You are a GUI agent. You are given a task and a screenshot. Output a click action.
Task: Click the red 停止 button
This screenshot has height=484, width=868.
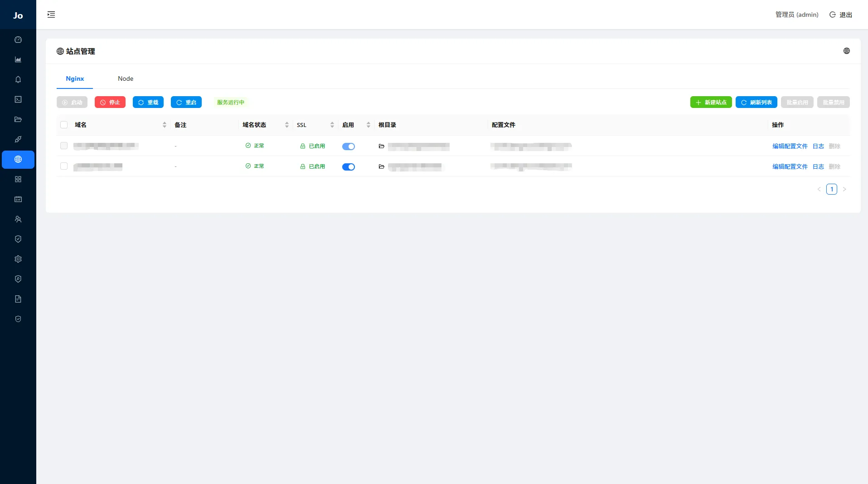[x=110, y=103]
